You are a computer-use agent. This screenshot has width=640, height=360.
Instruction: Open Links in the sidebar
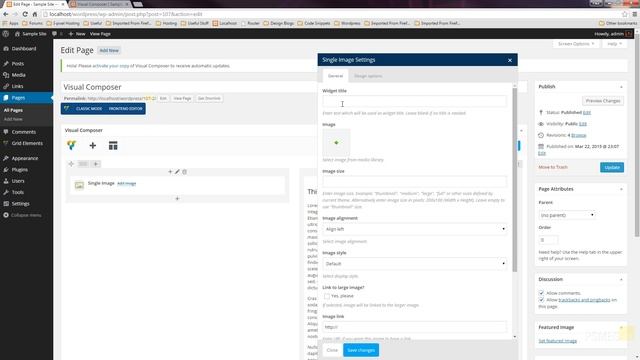(x=17, y=86)
